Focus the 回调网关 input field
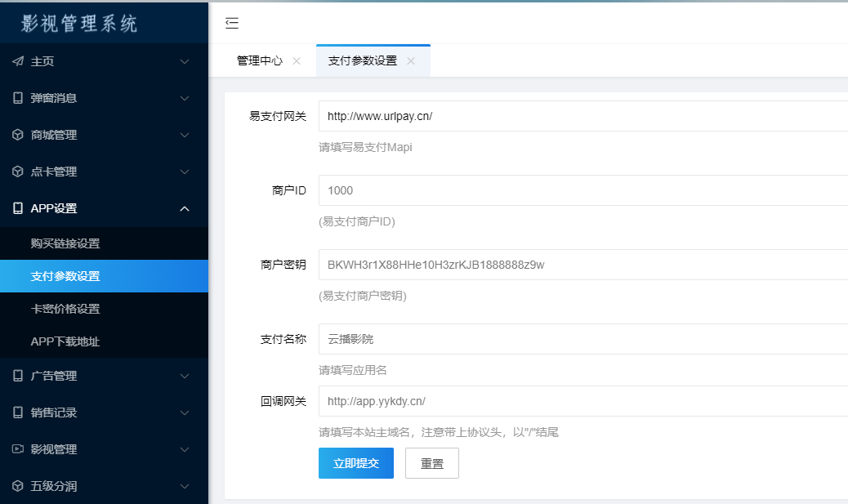Screen dimensions: 848x504 pyautogui.click(x=583, y=401)
